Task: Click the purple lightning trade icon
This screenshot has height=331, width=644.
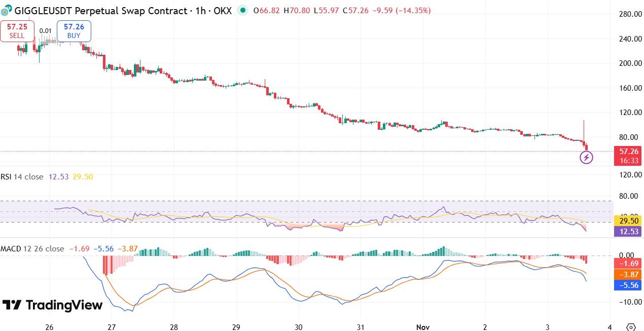Action: tap(586, 157)
